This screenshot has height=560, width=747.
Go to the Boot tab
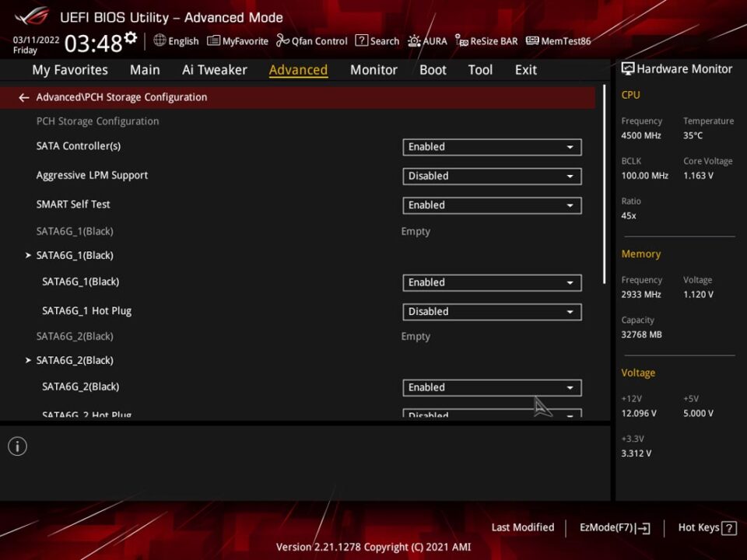coord(433,70)
